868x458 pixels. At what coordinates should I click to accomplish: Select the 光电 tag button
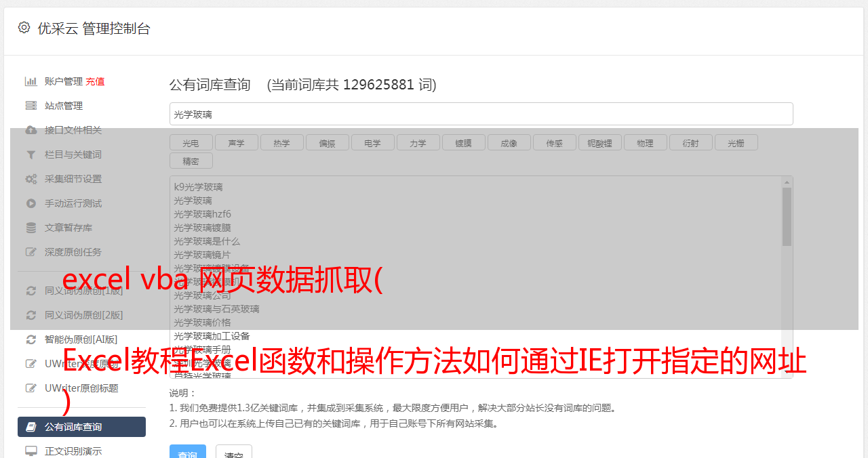(x=191, y=142)
